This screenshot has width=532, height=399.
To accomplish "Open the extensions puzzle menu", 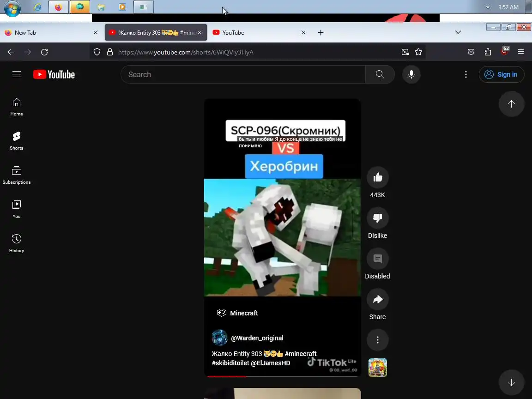I will point(488,52).
